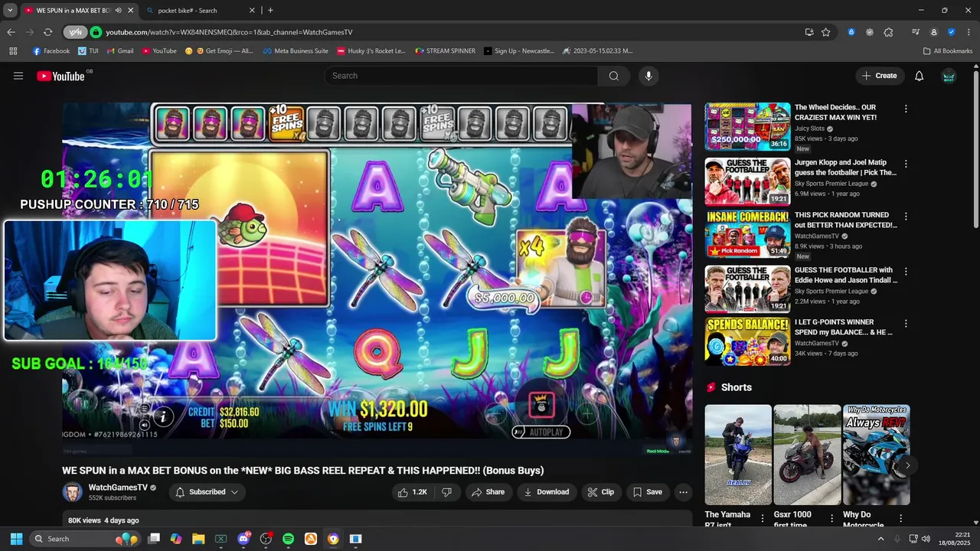Open volume control in system tray

pyautogui.click(x=924, y=539)
